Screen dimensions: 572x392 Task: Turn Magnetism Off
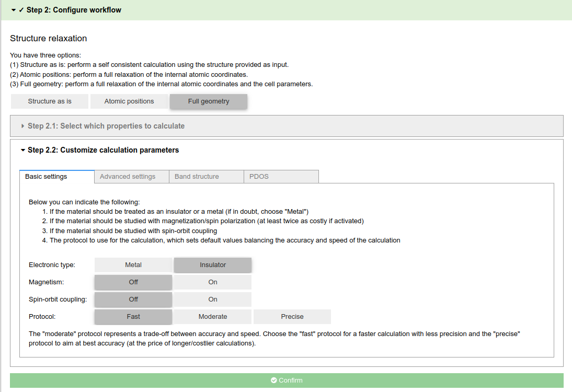coord(133,282)
